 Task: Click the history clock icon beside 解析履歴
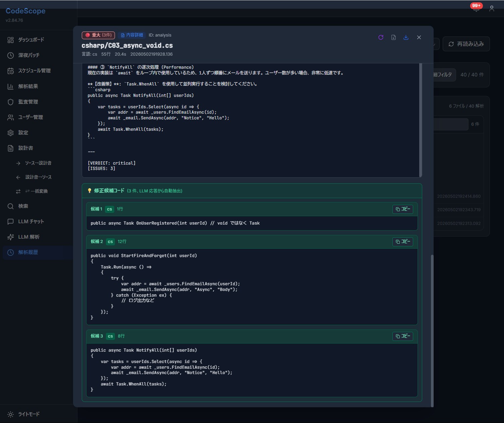(11, 252)
